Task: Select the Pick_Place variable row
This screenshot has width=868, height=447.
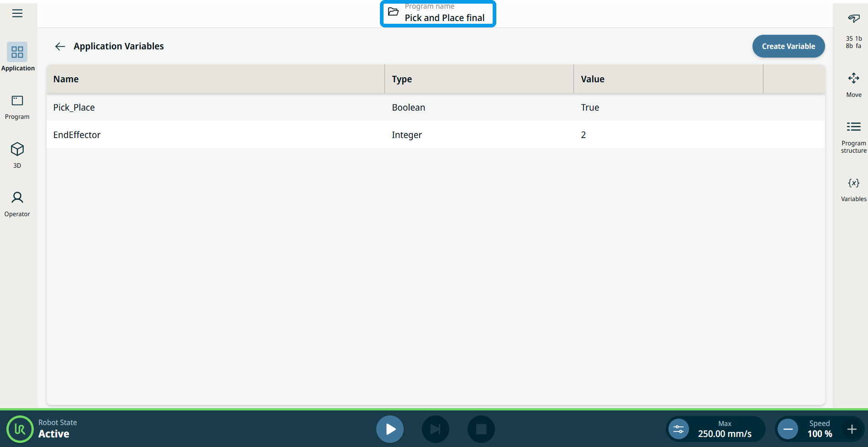Action: [435, 107]
